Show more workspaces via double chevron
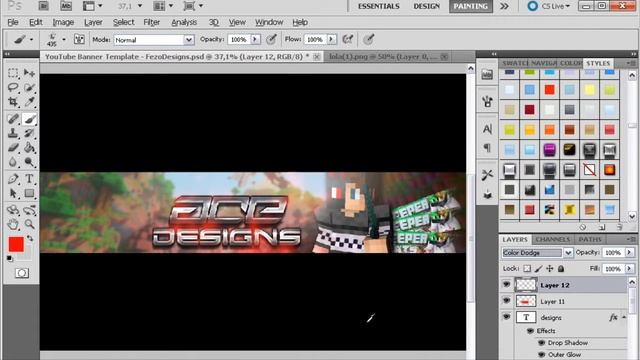640x360 pixels. [x=504, y=6]
